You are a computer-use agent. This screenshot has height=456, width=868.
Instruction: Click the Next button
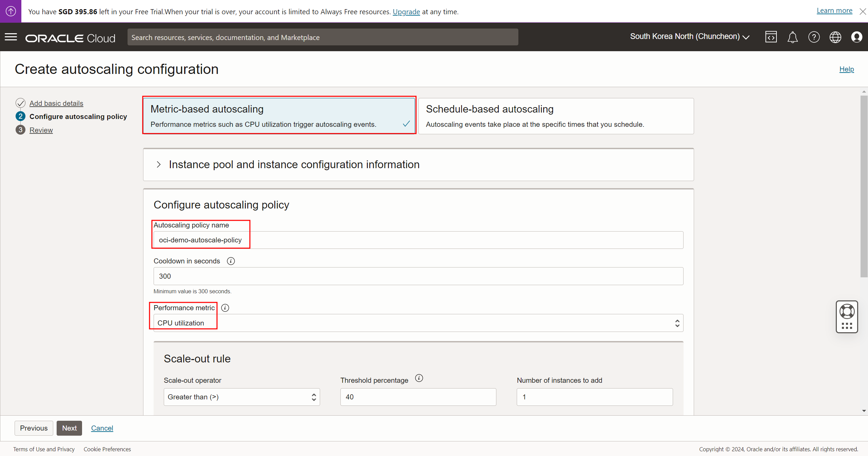click(x=69, y=428)
